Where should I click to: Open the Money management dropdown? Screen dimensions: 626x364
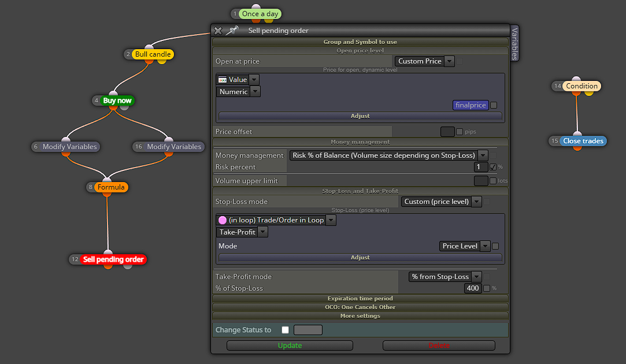[x=388, y=155]
